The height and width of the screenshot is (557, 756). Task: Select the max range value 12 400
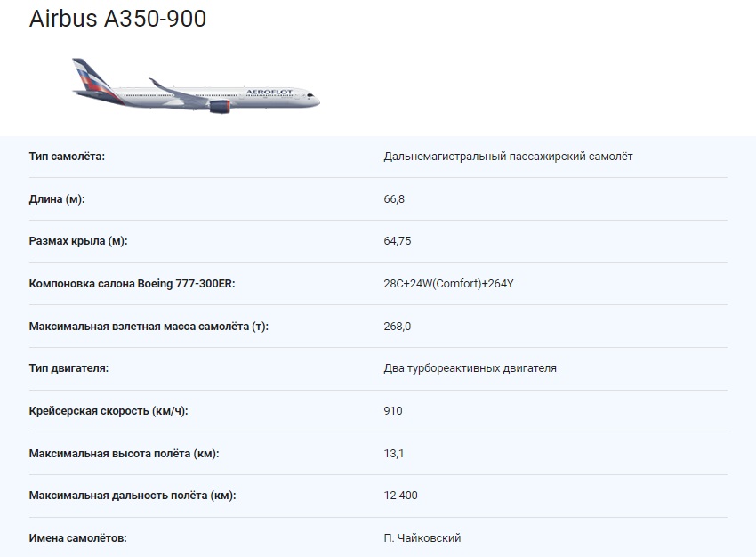pyautogui.click(x=400, y=496)
